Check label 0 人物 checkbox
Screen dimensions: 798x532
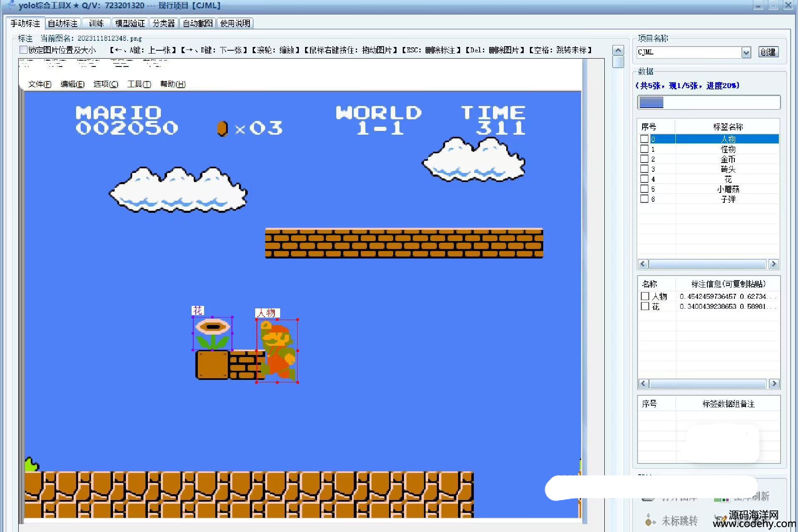[644, 139]
